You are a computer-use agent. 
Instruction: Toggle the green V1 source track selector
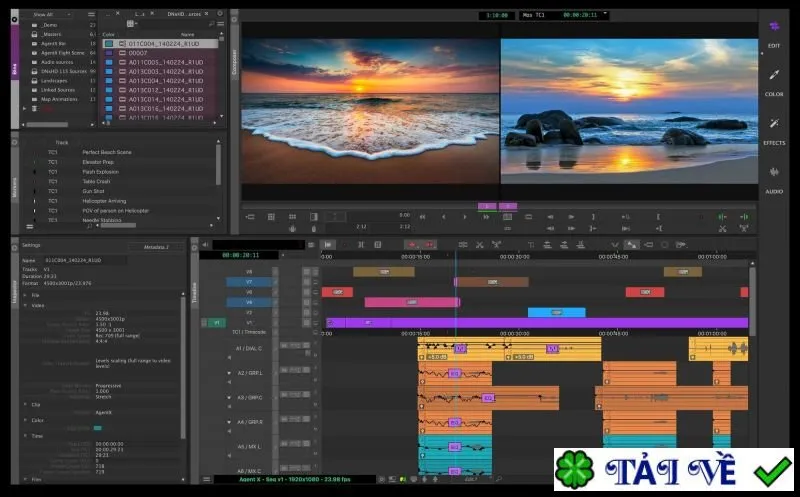coord(216,322)
